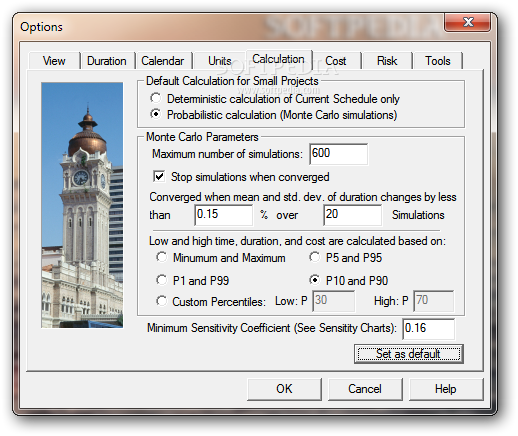Open the Tools tab
518x436 pixels.
[438, 61]
